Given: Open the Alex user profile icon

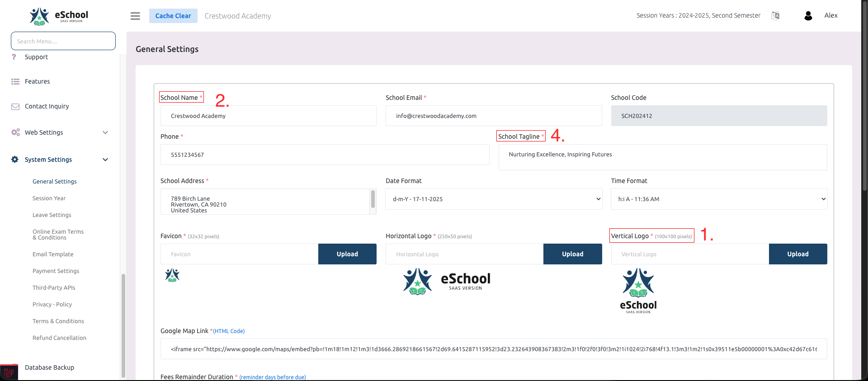Looking at the screenshot, I should pos(808,16).
